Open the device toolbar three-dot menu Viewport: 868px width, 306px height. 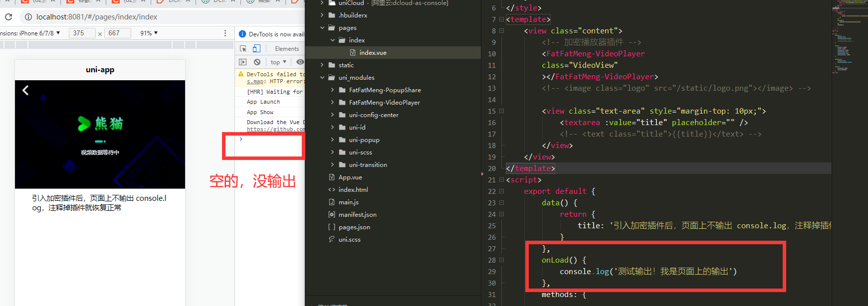point(225,33)
